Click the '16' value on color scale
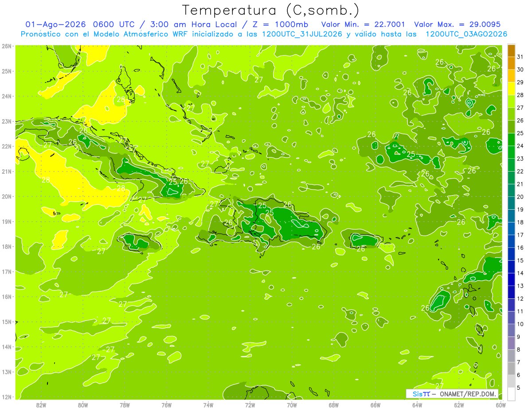 click(x=520, y=248)
